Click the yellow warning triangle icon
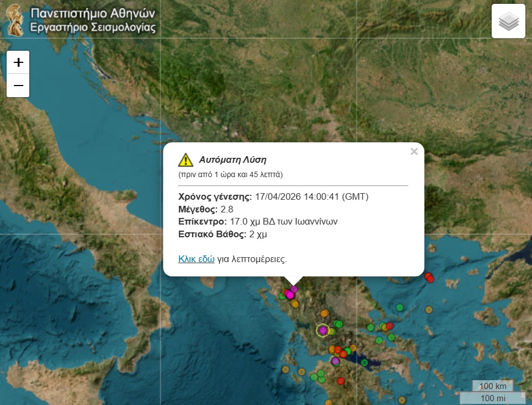 (186, 160)
